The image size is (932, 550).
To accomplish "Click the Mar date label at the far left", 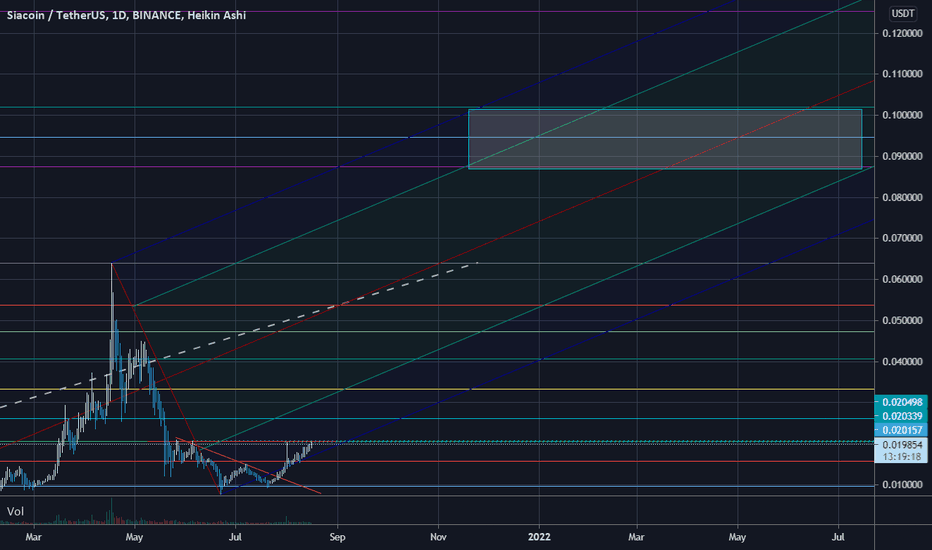I will [x=33, y=537].
